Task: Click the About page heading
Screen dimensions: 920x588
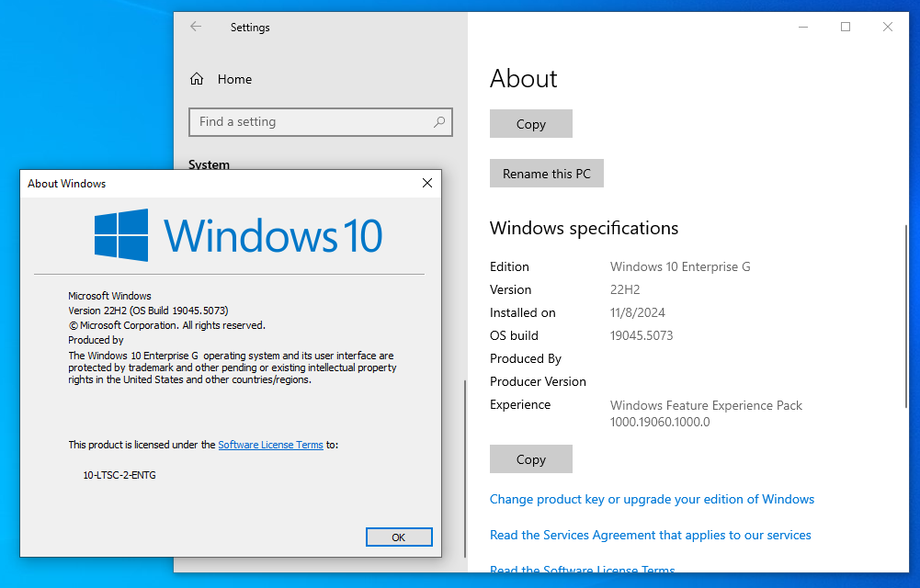Action: point(523,79)
